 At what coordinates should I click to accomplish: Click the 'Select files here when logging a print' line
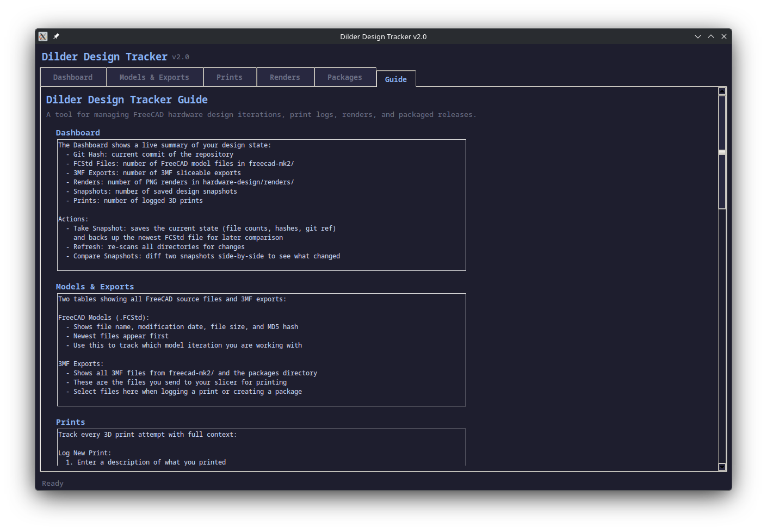(x=184, y=392)
